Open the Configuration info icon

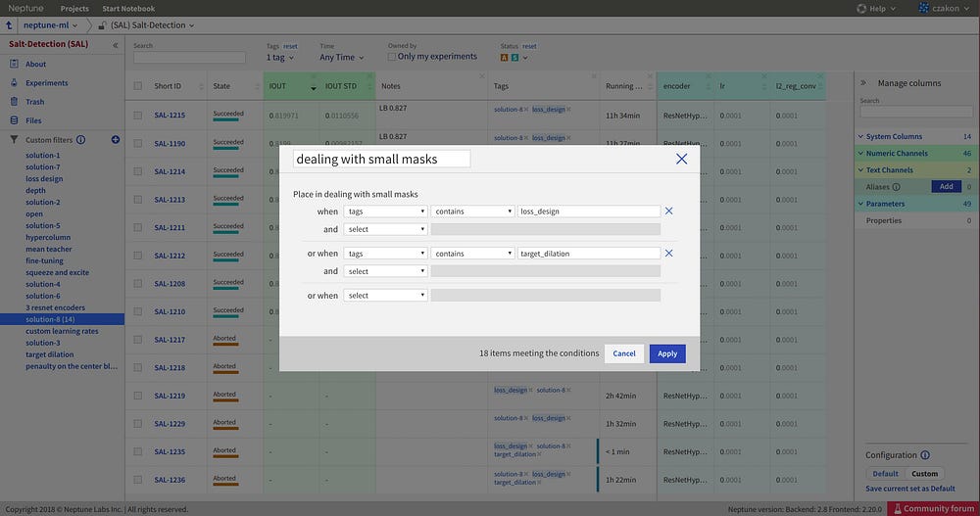click(925, 454)
